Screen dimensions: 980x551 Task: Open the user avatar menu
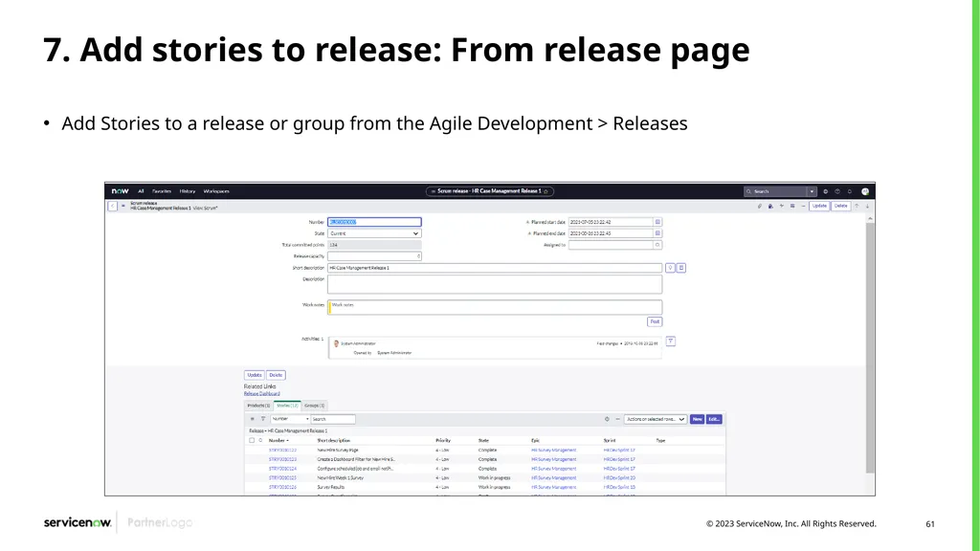[865, 191]
